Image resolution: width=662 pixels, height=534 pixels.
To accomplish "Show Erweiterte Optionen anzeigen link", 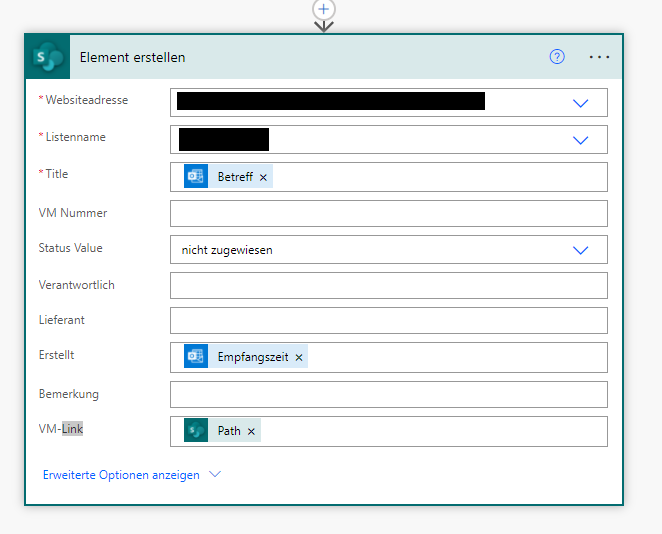I will click(121, 475).
